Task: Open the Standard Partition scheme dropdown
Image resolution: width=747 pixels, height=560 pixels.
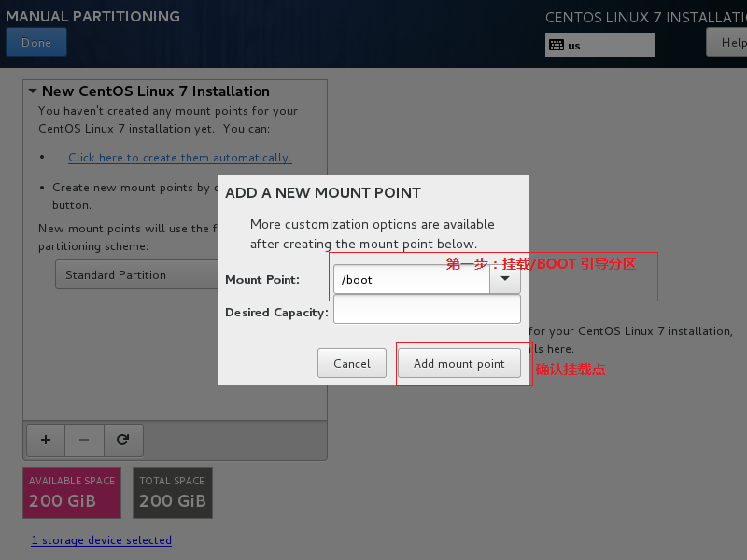Action: pyautogui.click(x=135, y=275)
